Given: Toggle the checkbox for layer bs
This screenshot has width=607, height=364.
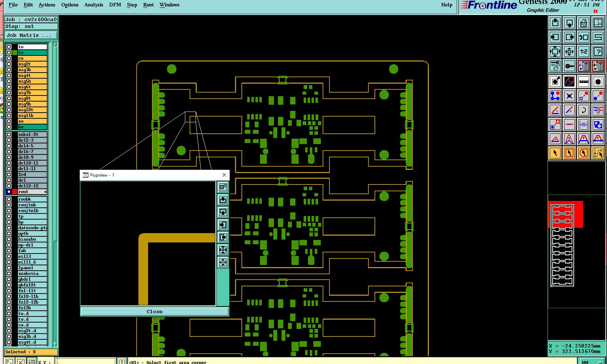Looking at the screenshot, I should (x=9, y=127).
